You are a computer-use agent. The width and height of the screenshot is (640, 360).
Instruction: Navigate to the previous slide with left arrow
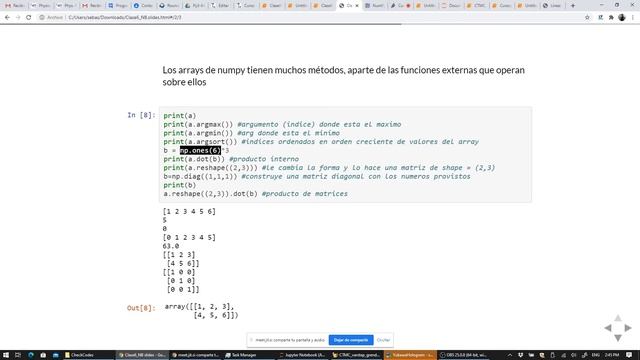point(608,328)
